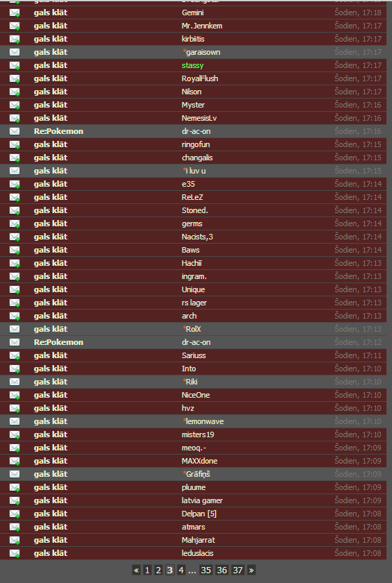
Task: Click unread mail icon in stassy row
Action: 15,66
